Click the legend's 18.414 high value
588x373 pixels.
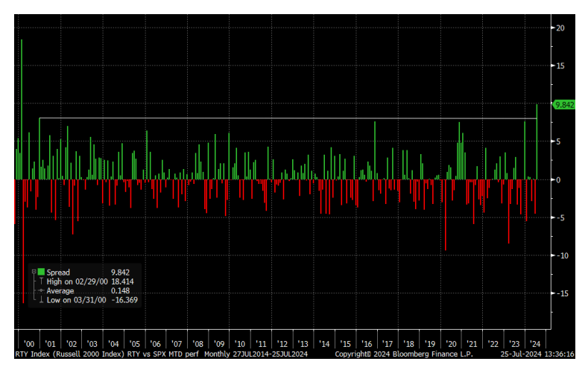click(x=123, y=281)
